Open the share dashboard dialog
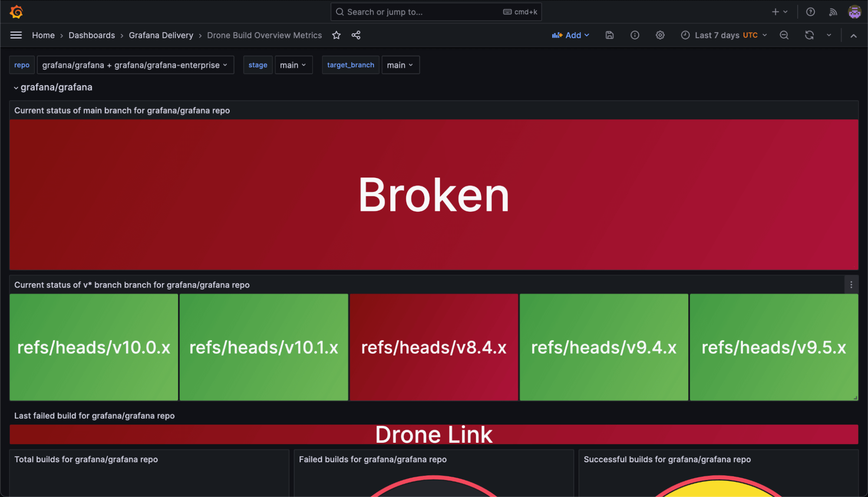This screenshot has width=868, height=497. (356, 35)
